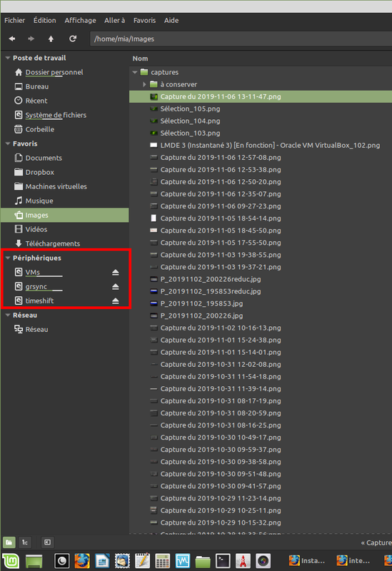The image size is (392, 571).
Task: Open Documents bookmark
Action: coord(44,158)
